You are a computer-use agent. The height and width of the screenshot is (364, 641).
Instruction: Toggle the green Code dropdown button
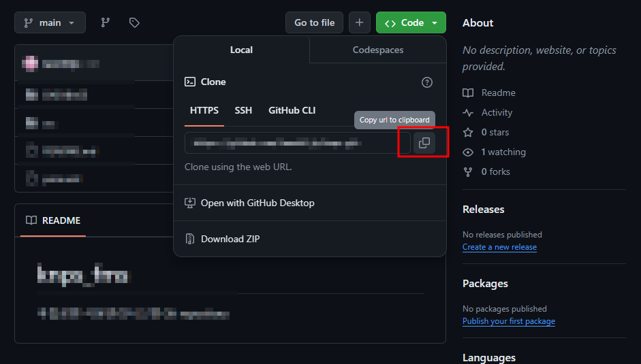coord(411,22)
